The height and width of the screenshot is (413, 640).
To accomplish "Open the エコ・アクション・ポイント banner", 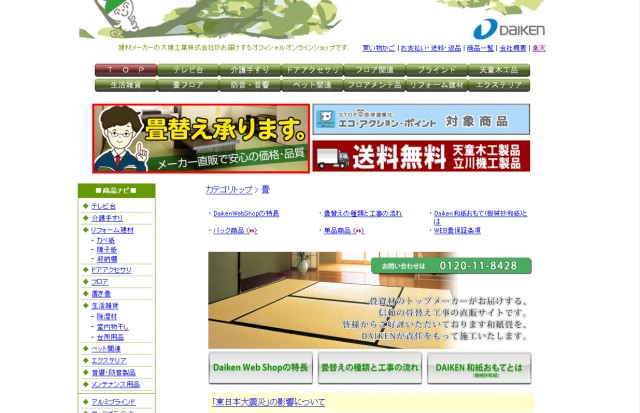I will (421, 119).
